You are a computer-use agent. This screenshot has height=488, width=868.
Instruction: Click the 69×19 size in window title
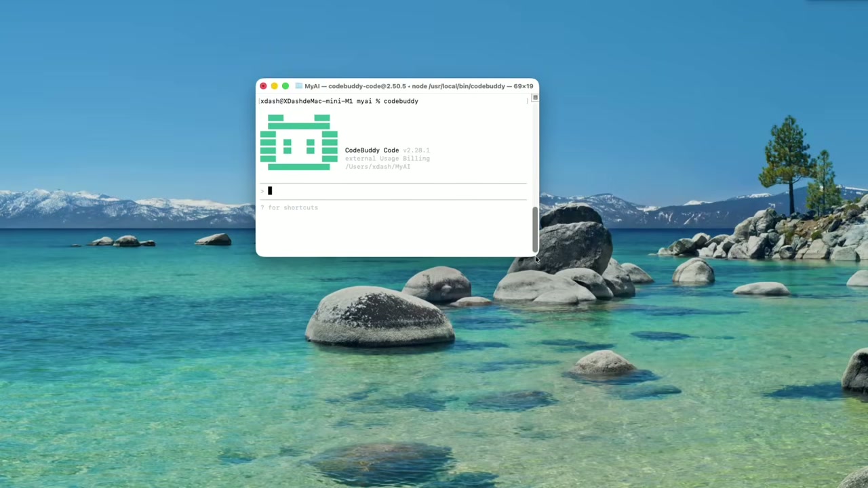(523, 86)
